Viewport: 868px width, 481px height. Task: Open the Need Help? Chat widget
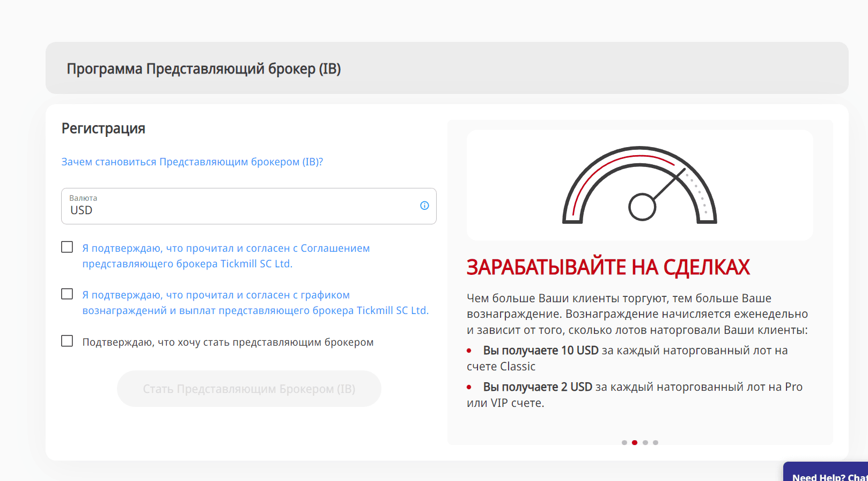[x=826, y=472]
